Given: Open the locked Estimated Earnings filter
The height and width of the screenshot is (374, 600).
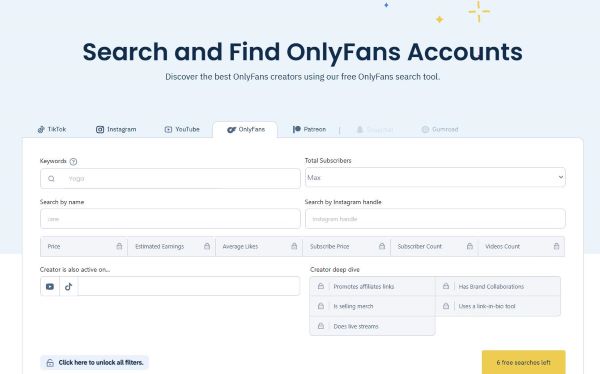Looking at the screenshot, I should pyautogui.click(x=171, y=247).
